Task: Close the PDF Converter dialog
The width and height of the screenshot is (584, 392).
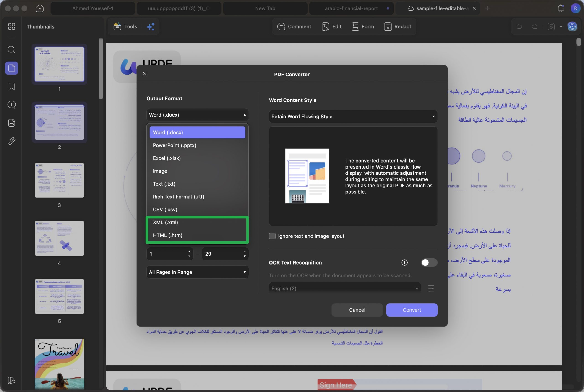Action: point(145,73)
